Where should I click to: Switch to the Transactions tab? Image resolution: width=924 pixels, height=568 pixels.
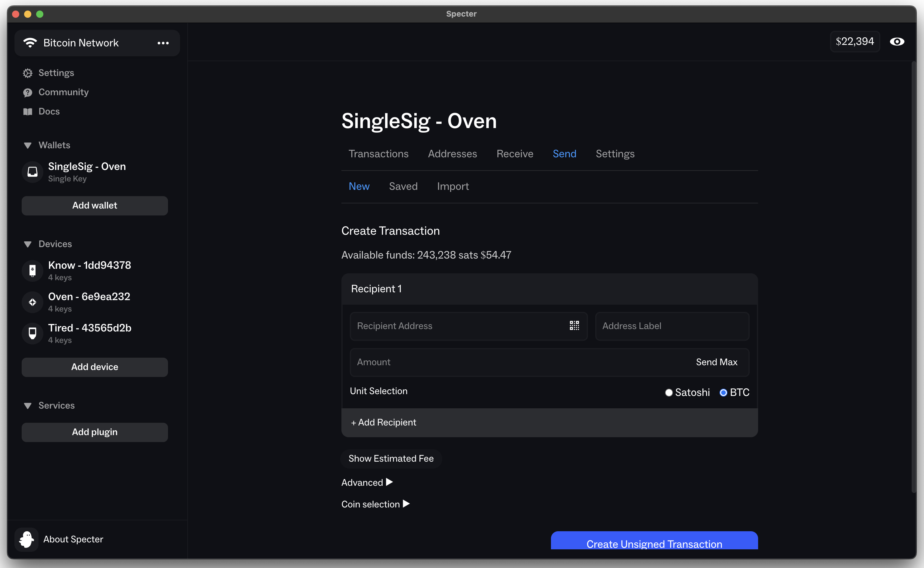pos(378,154)
